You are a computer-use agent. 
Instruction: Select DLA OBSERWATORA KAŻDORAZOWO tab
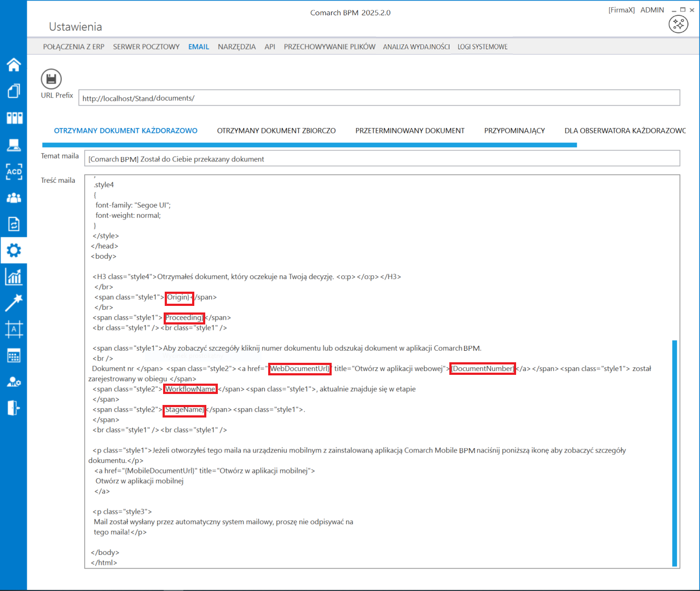pyautogui.click(x=625, y=131)
